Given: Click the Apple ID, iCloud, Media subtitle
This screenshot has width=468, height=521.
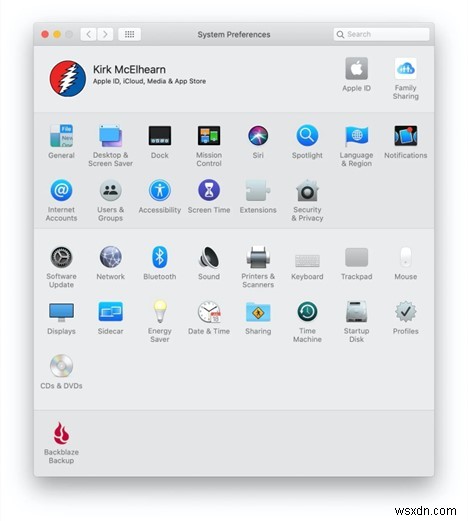Looking at the screenshot, I should (x=149, y=81).
